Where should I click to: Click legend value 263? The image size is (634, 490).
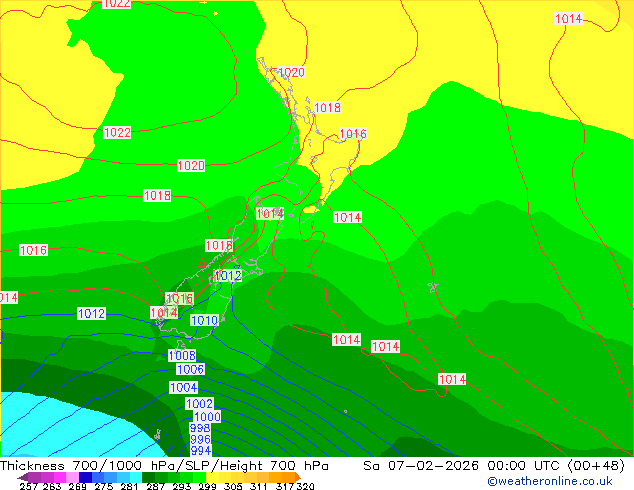[52, 486]
